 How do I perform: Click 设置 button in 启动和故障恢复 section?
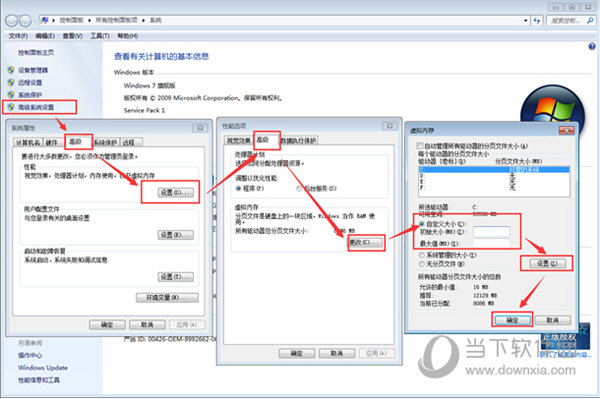176,277
